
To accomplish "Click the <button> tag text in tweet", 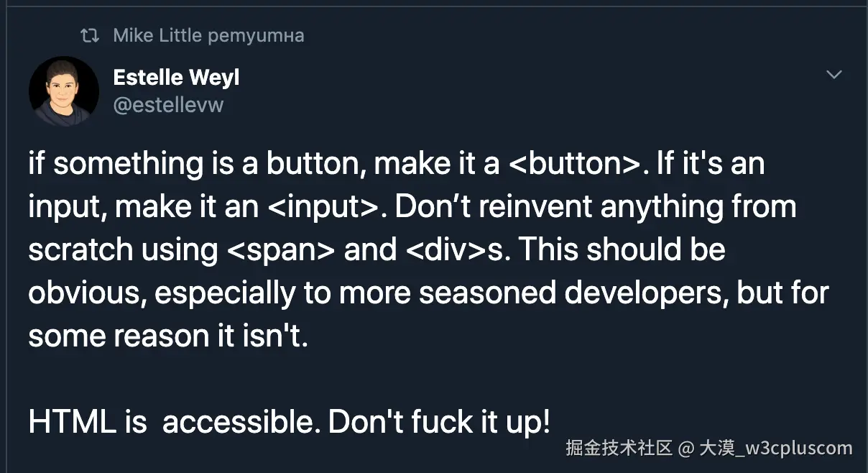I will click(x=573, y=164).
